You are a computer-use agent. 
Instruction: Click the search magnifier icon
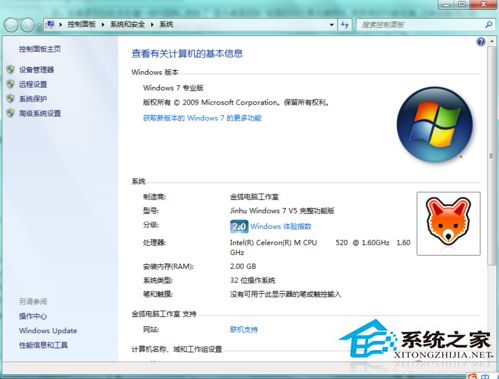(x=488, y=25)
